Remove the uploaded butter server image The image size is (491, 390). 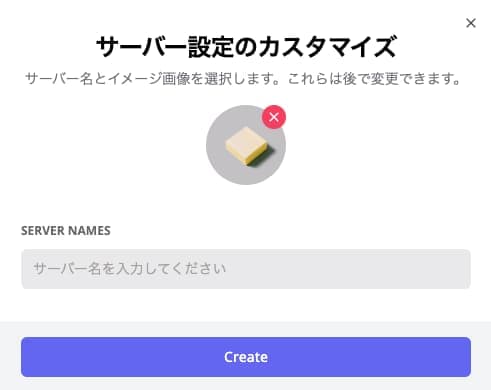tap(274, 117)
